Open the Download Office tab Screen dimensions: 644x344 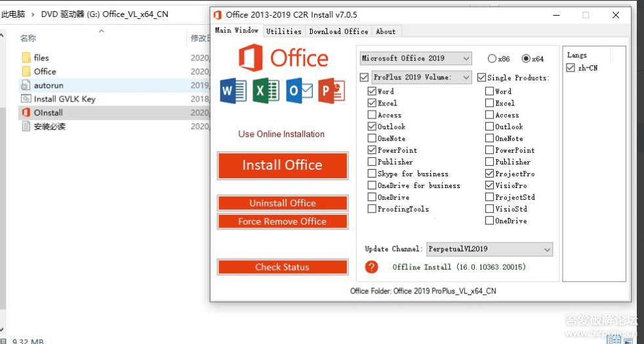(x=338, y=31)
